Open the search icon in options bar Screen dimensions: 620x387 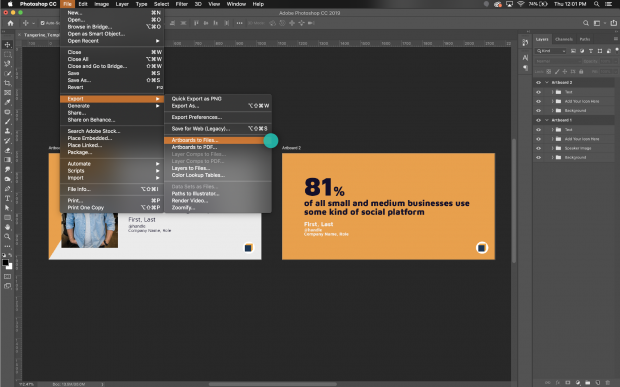[x=586, y=23]
